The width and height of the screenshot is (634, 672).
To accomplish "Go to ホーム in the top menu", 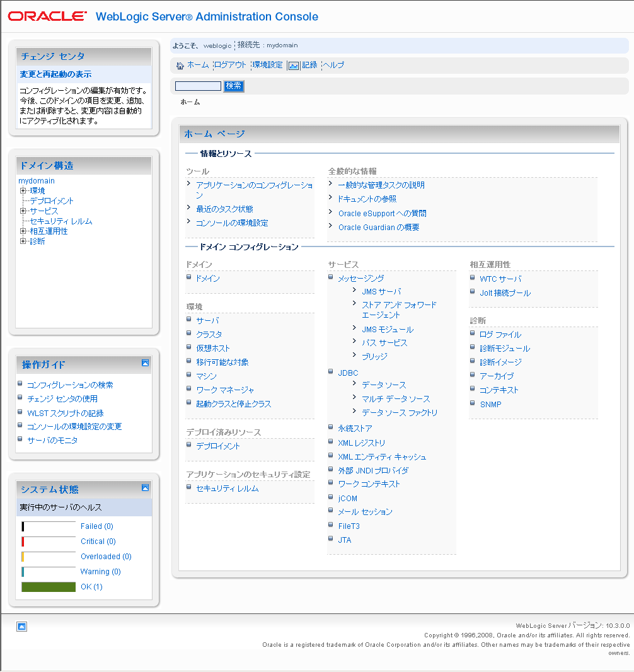I will pyautogui.click(x=198, y=65).
